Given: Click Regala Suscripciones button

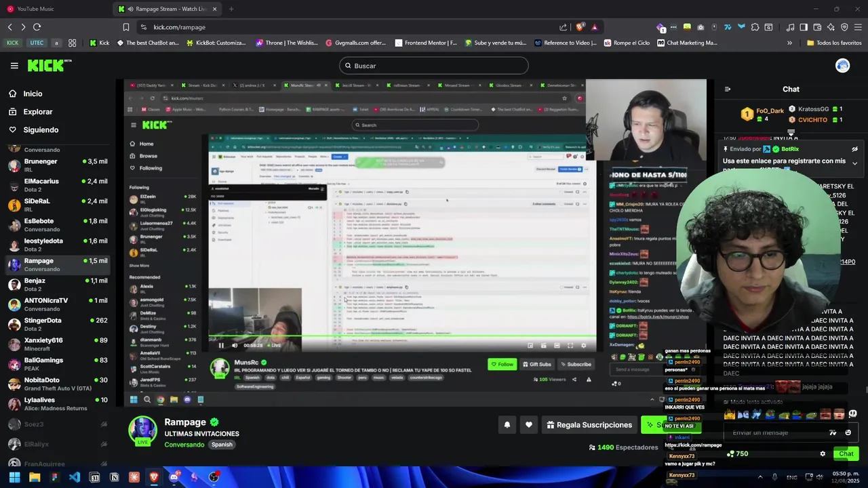Looking at the screenshot, I should 589,425.
